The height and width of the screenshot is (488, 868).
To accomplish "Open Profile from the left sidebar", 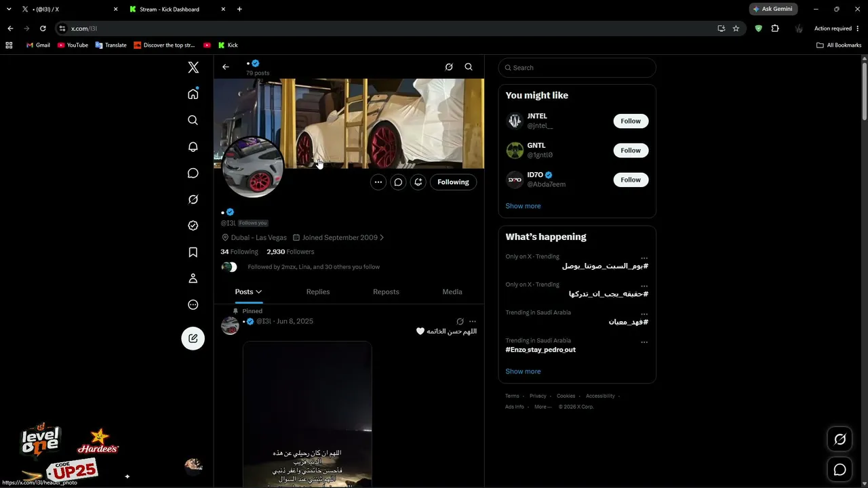I will (193, 279).
